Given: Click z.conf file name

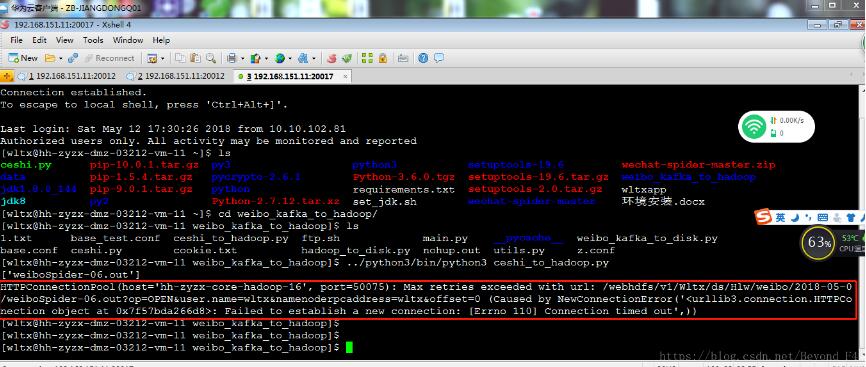Looking at the screenshot, I should [x=595, y=251].
